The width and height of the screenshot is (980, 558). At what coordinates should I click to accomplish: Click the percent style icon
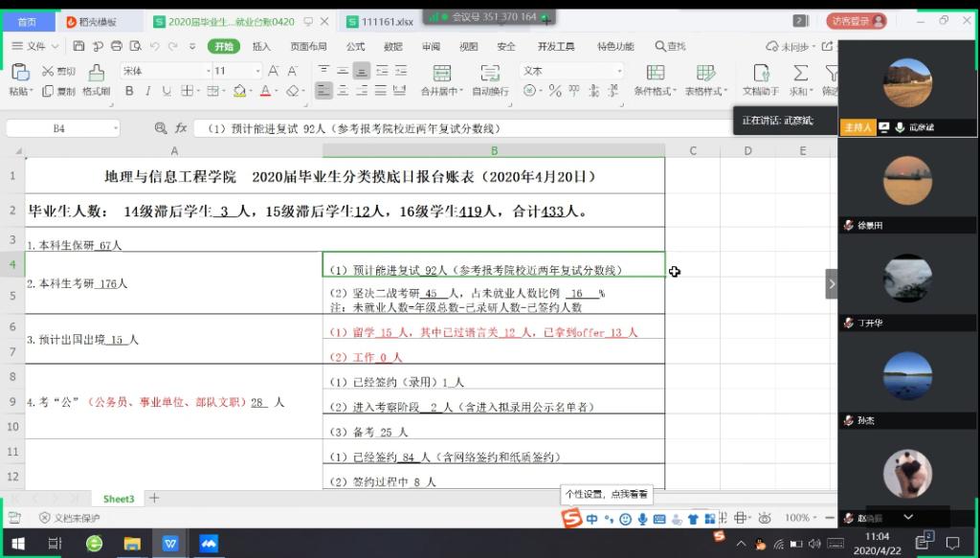[x=556, y=92]
